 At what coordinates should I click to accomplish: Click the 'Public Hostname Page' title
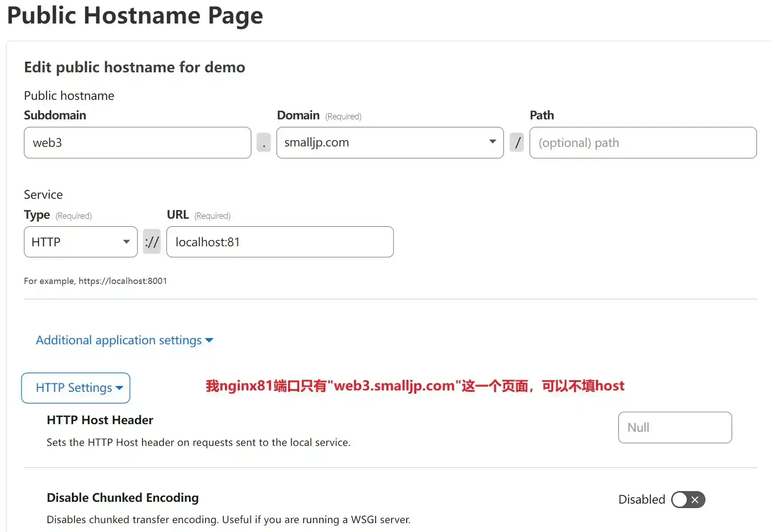pyautogui.click(x=135, y=16)
